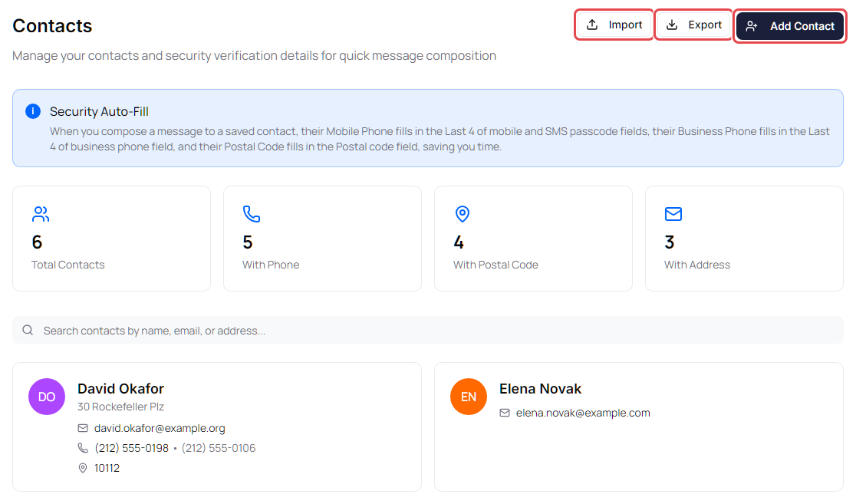Click the Total Contacts people icon
Image resolution: width=856 pixels, height=504 pixels.
[41, 214]
